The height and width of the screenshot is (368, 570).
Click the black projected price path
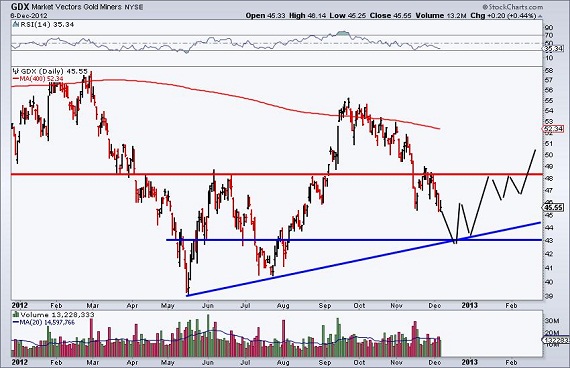pos(487,196)
